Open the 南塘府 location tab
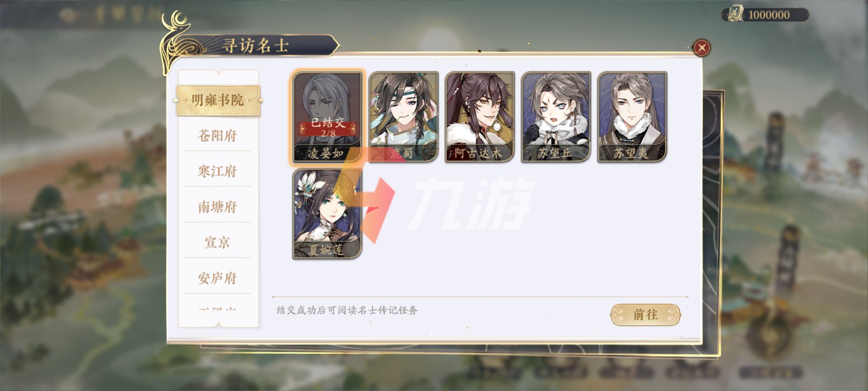The image size is (868, 391). pos(217,207)
